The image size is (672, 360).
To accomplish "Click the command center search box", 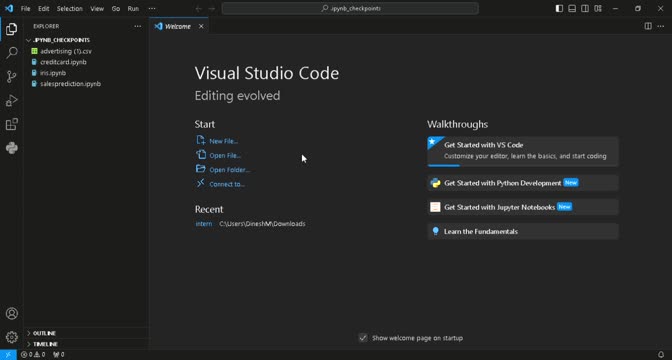I will tap(350, 9).
